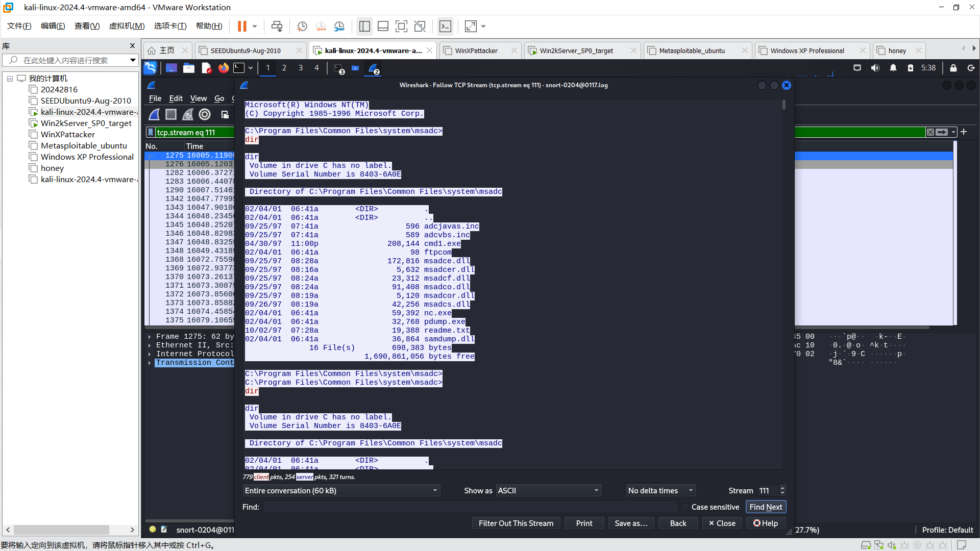Image resolution: width=980 pixels, height=551 pixels.
Task: Open the Show as ASCII dropdown
Action: click(x=548, y=490)
